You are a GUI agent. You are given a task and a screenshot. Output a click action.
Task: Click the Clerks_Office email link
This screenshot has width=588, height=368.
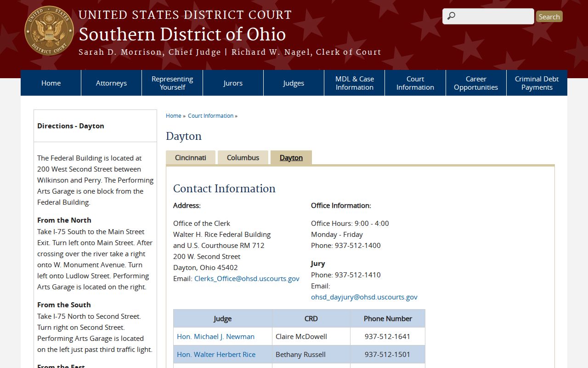[247, 279]
